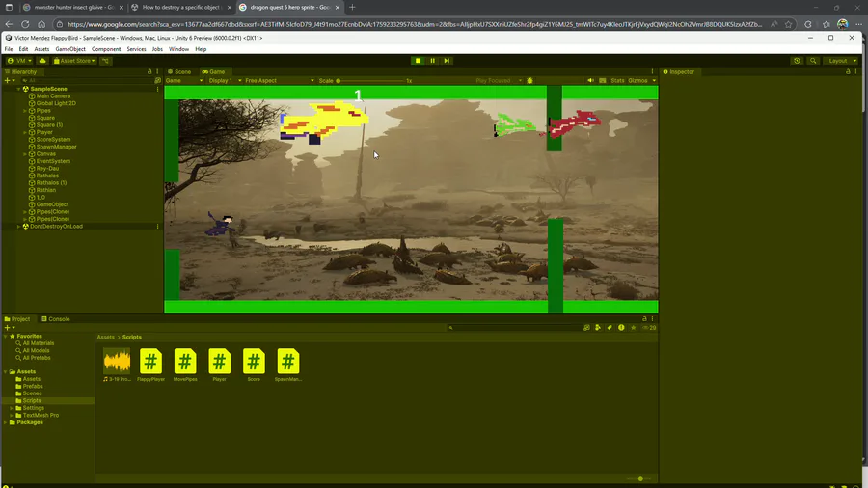Expand the TextMesh Pro folder
This screenshot has width=868, height=488.
pos(12,415)
